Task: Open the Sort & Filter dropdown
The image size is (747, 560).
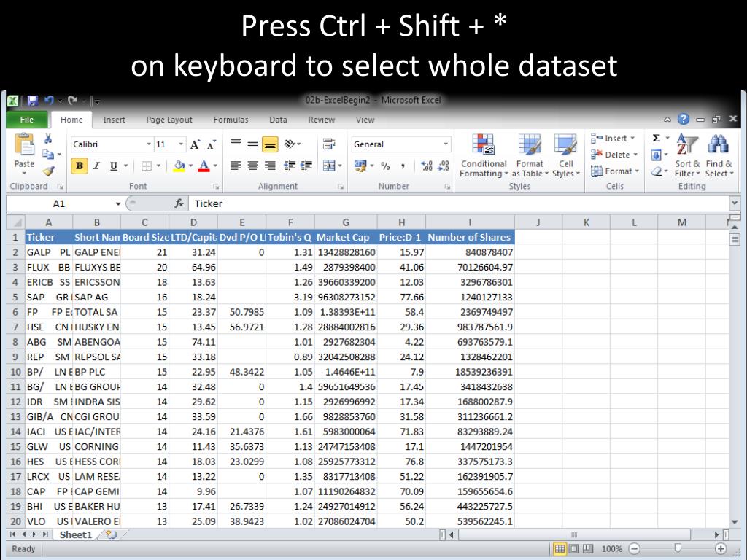Action: click(687, 156)
